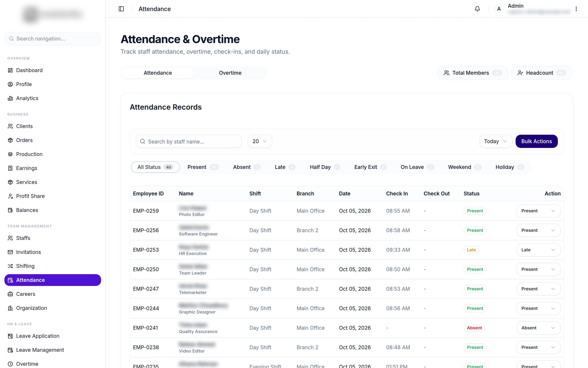Image resolution: width=588 pixels, height=368 pixels.
Task: Click the Search by staff name field
Action: pyautogui.click(x=189, y=141)
